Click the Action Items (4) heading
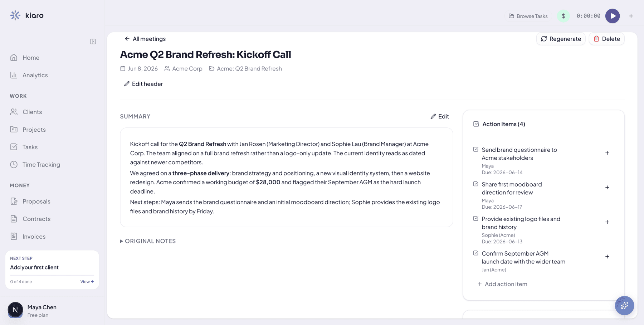The width and height of the screenshot is (644, 325). [504, 124]
